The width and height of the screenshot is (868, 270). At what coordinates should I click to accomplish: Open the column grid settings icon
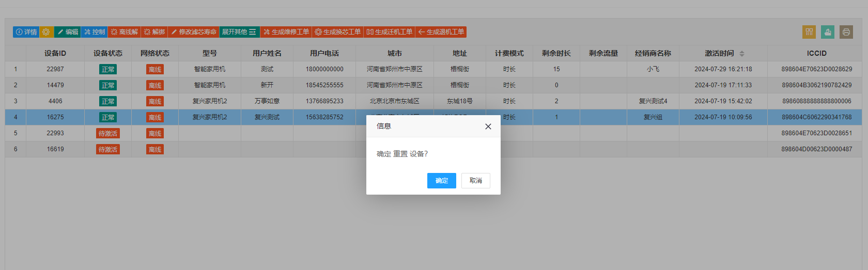coord(809,32)
